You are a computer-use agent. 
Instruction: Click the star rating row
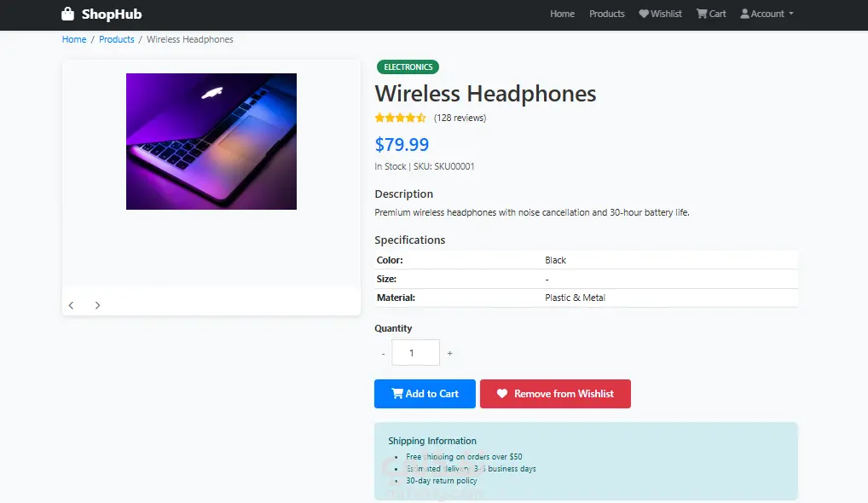coord(400,118)
